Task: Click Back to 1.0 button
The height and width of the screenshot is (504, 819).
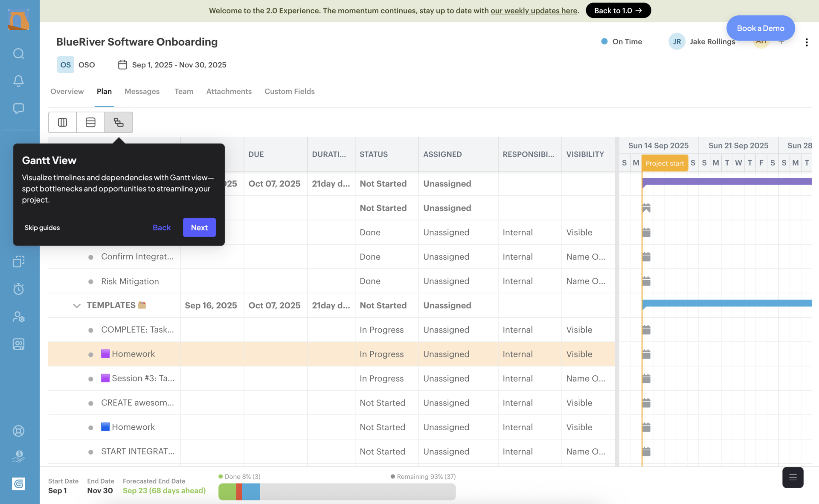Action: coord(618,11)
